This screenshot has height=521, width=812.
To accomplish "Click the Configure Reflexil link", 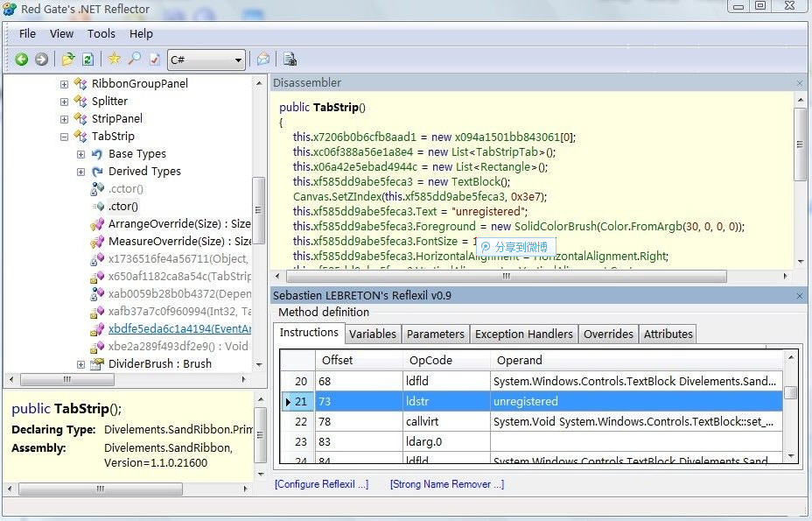I will tap(321, 484).
